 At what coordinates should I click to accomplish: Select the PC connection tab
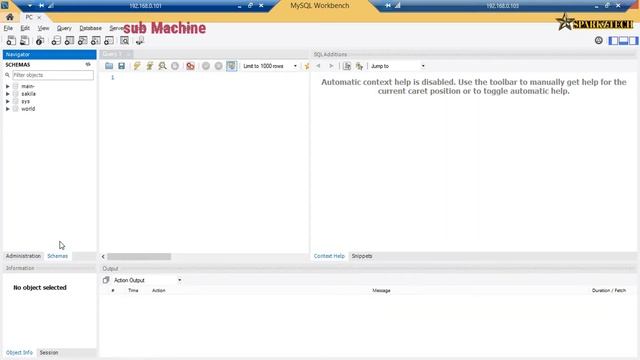click(x=29, y=17)
